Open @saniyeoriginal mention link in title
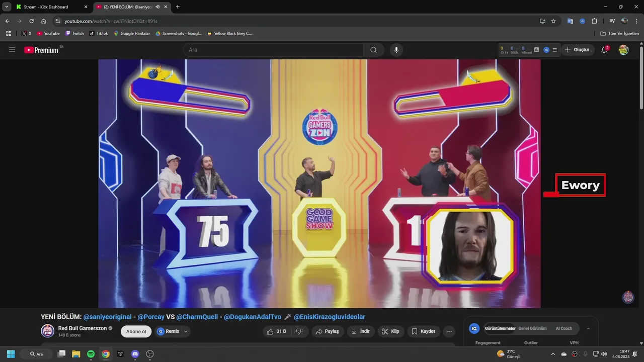The width and height of the screenshot is (644, 362). click(x=107, y=317)
